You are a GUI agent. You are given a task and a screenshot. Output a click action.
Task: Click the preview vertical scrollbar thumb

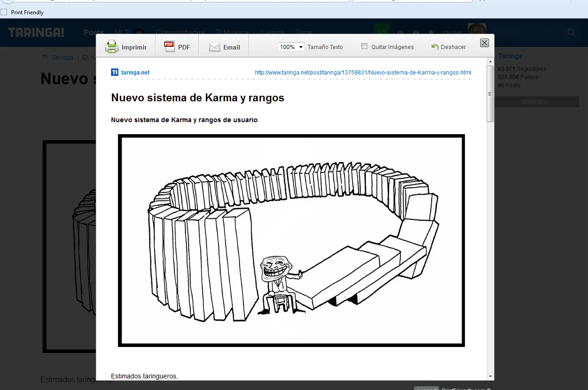coord(490,93)
